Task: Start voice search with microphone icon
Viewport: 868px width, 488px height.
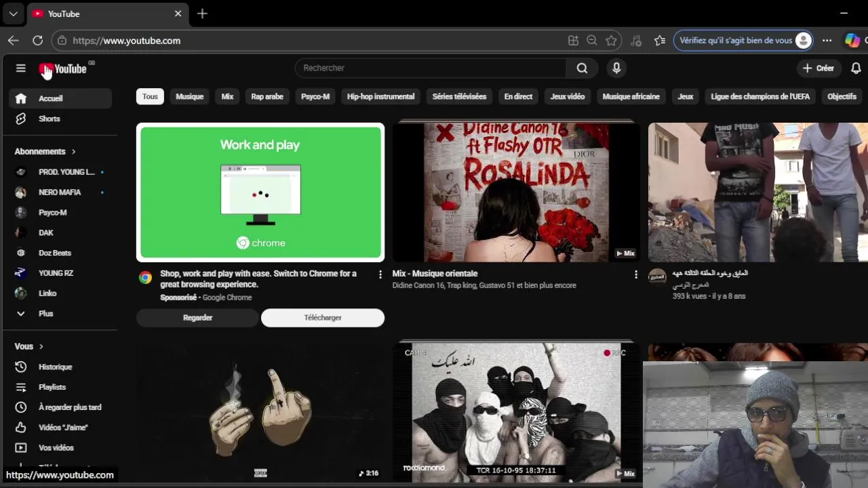Action: click(616, 68)
